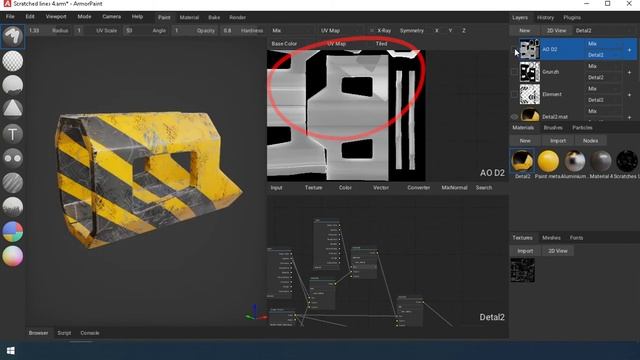Image resolution: width=640 pixels, height=360 pixels.
Task: Toggle symmetry on X axis
Action: (x=437, y=31)
